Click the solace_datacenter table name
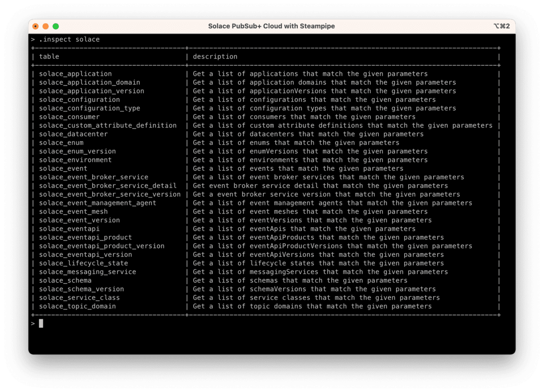The height and width of the screenshot is (392, 544). tap(73, 134)
